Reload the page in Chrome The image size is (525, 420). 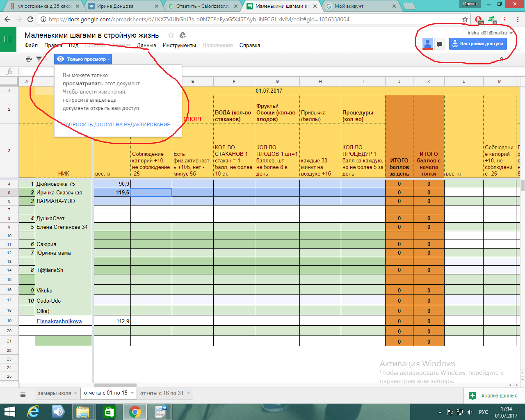pos(30,19)
